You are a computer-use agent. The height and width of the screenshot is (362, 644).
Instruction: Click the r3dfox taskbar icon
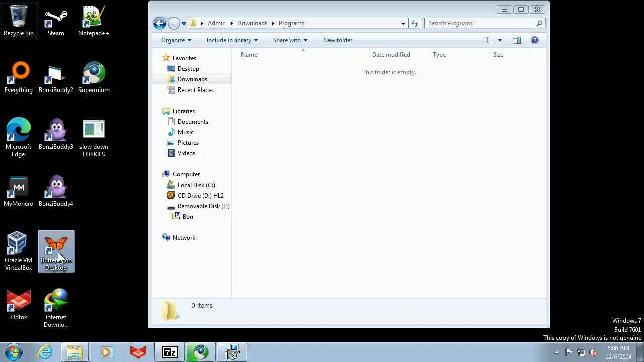(138, 352)
